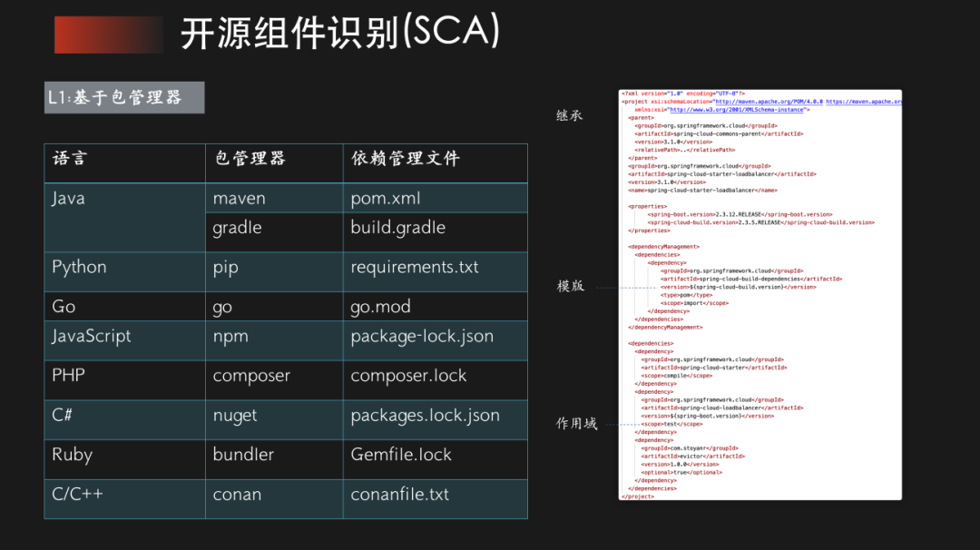Click the packages.lock.json cell
Image resolution: width=980 pixels, height=550 pixels.
[436, 419]
